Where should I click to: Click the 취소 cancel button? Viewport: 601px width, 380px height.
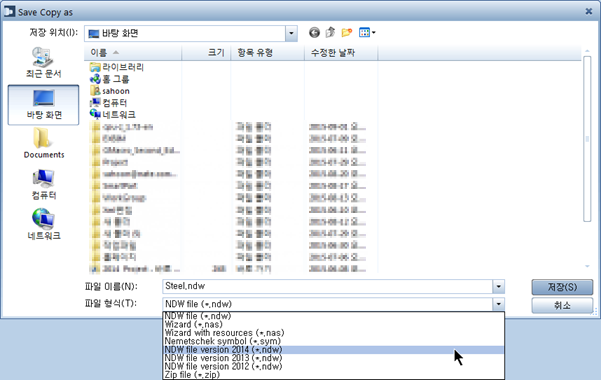[562, 306]
